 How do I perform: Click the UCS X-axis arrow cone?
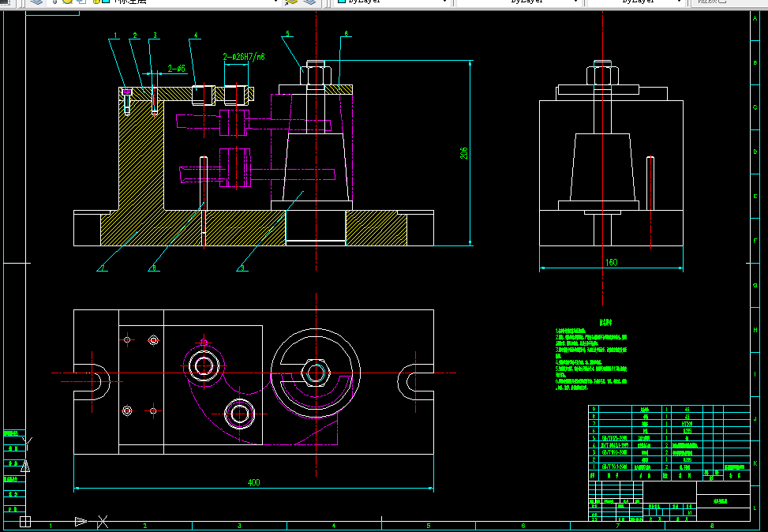tap(81, 522)
